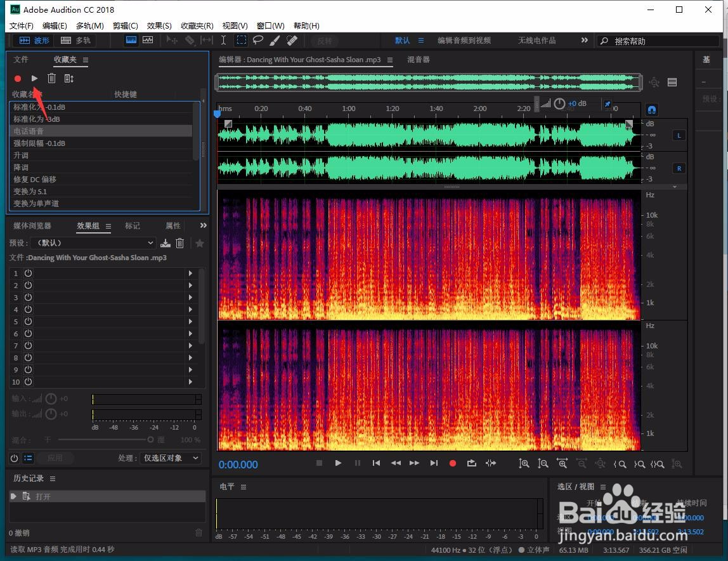Save effects rack preset

166,242
